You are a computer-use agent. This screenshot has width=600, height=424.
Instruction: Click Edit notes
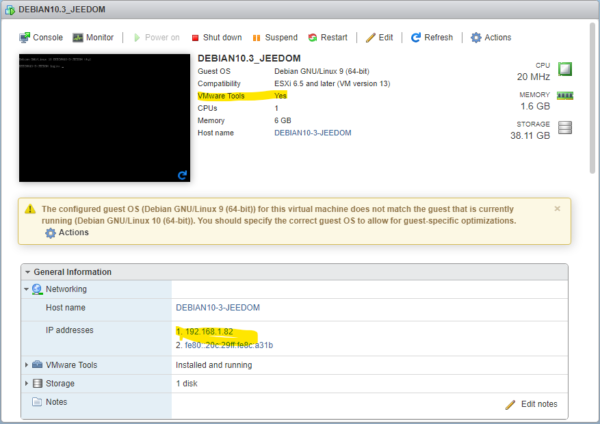(x=532, y=404)
